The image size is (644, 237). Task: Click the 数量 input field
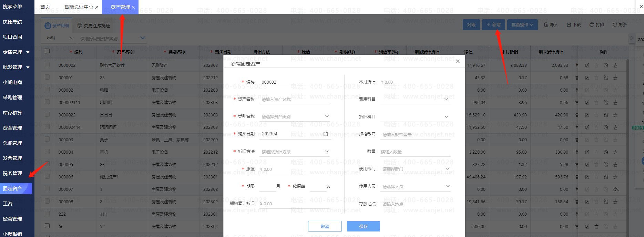point(415,152)
